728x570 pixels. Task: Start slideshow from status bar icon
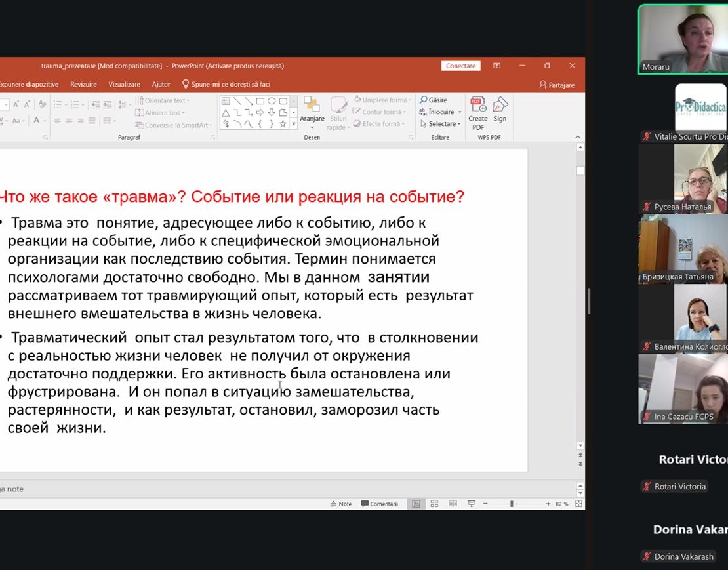point(471,504)
